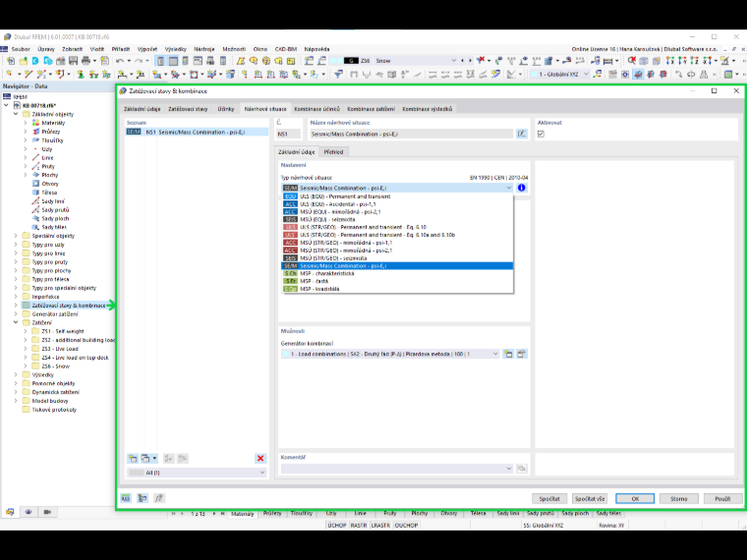The image size is (747, 560).
Task: Click the navigator Views camera icon
Action: pyautogui.click(x=47, y=512)
